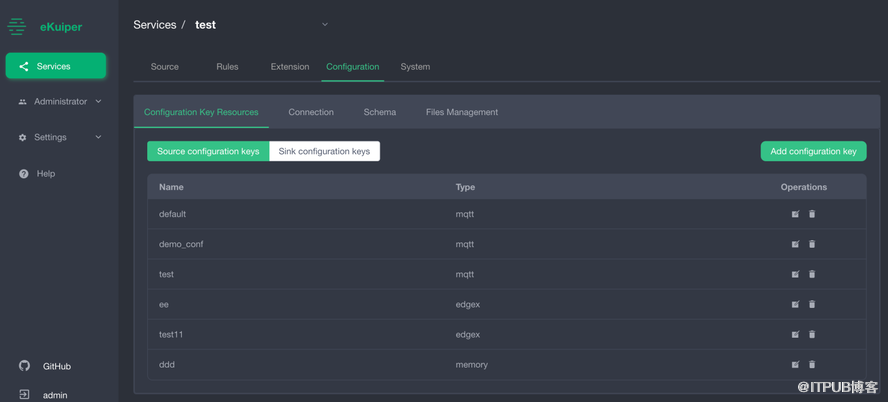Viewport: 888px width, 402px height.
Task: Edit the test mqtt configuration
Action: (795, 274)
